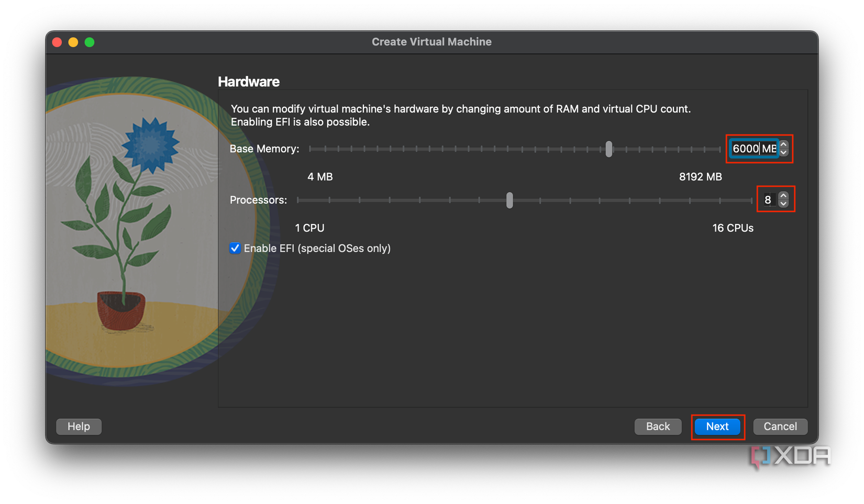Viewport: 864px width, 504px height.
Task: Close the Create Virtual Machine window
Action: (x=57, y=42)
